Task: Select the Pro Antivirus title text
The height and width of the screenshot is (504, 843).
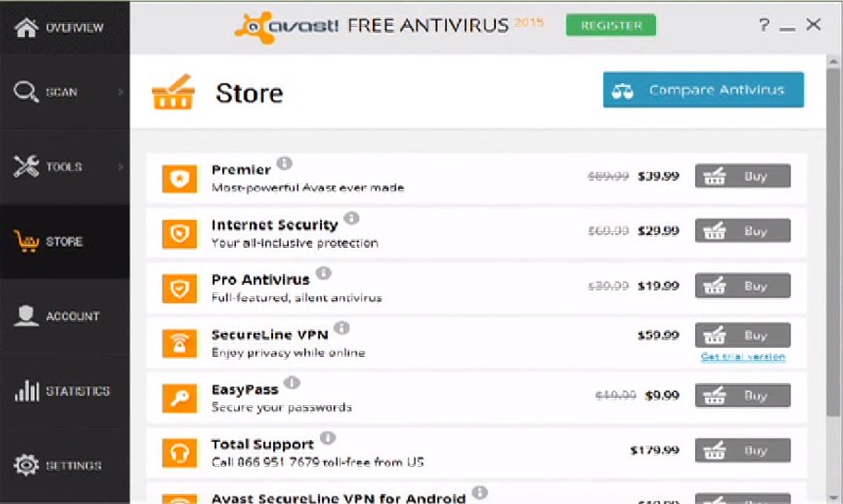Action: (260, 280)
